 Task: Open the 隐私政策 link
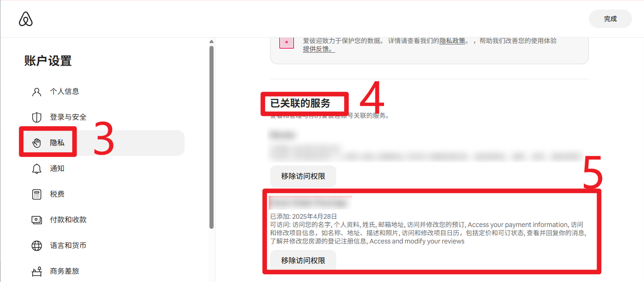pyautogui.click(x=452, y=41)
